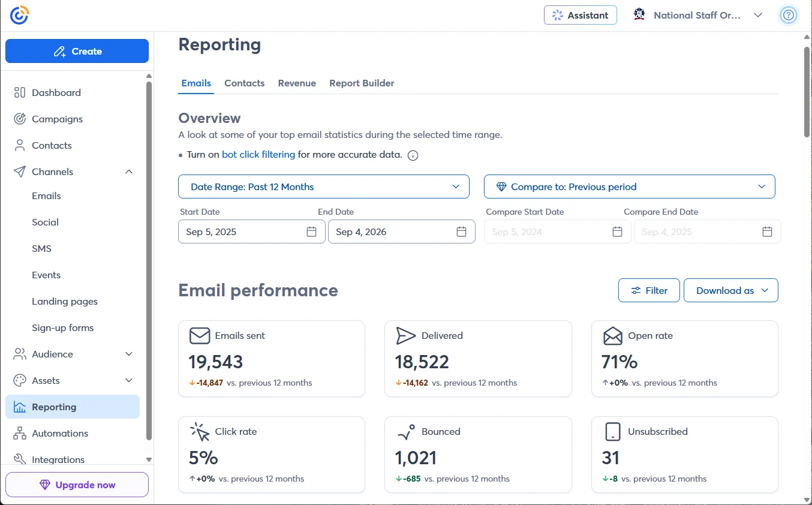The height and width of the screenshot is (505, 812).
Task: Click the 18,522 delivered value
Action: (422, 362)
